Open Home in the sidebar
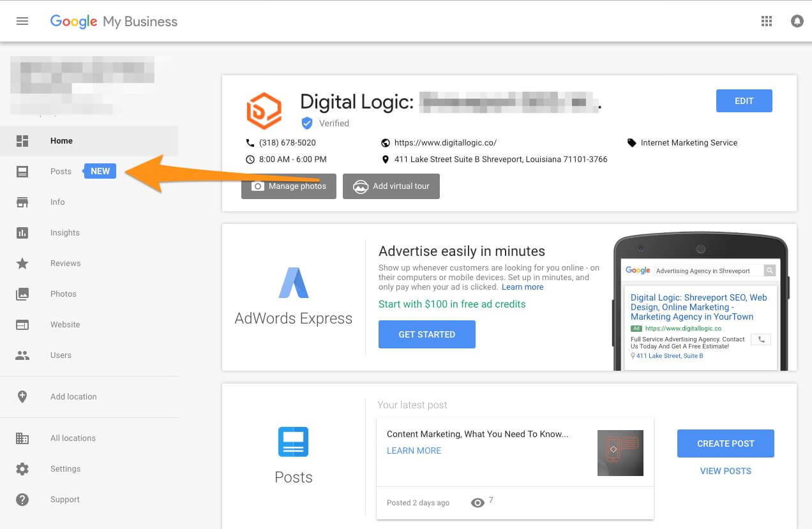 pos(89,141)
